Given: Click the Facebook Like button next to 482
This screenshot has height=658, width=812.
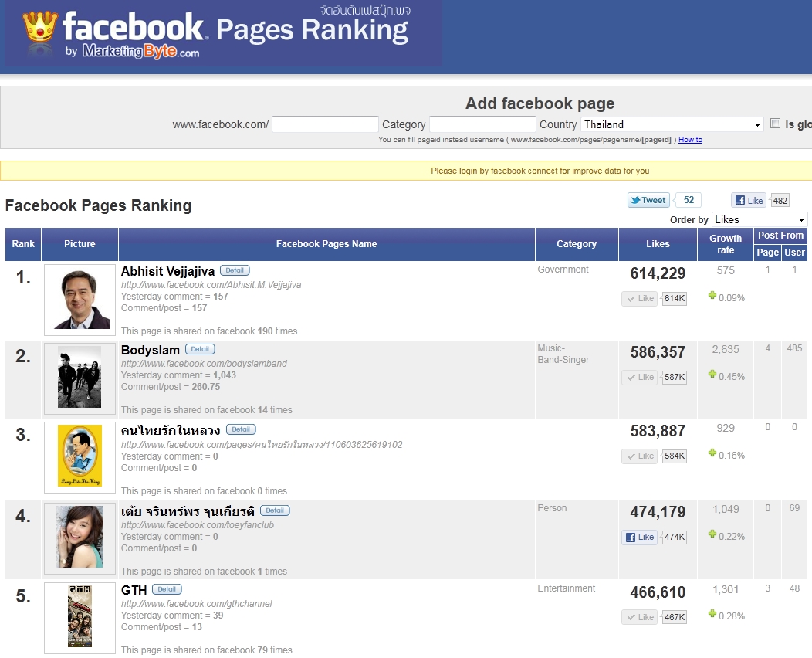Looking at the screenshot, I should click(749, 201).
